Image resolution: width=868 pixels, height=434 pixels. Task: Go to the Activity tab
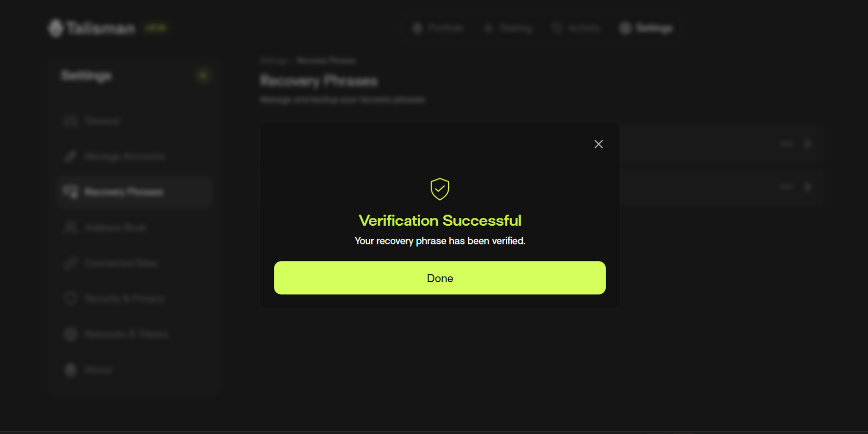pyautogui.click(x=577, y=28)
